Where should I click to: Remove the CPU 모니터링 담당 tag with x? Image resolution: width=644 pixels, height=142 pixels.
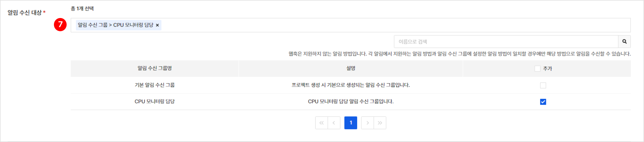tap(157, 25)
